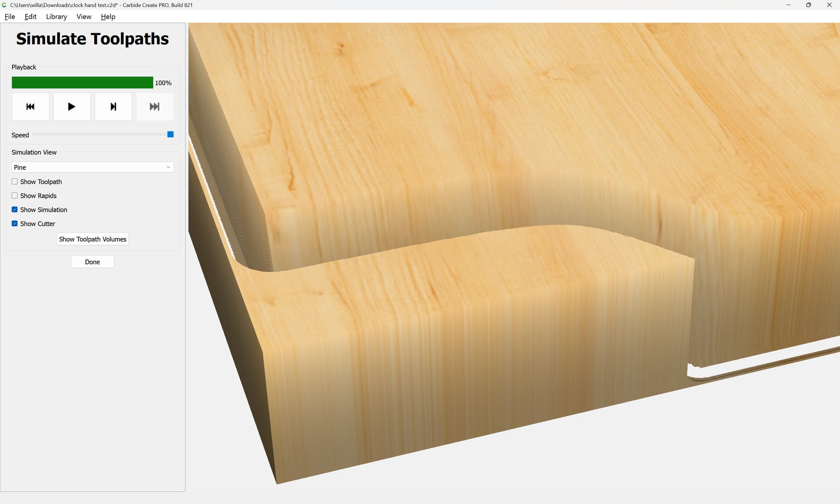This screenshot has width=840, height=504.
Task: Uncheck the Show Simulation checkbox
Action: tap(15, 210)
